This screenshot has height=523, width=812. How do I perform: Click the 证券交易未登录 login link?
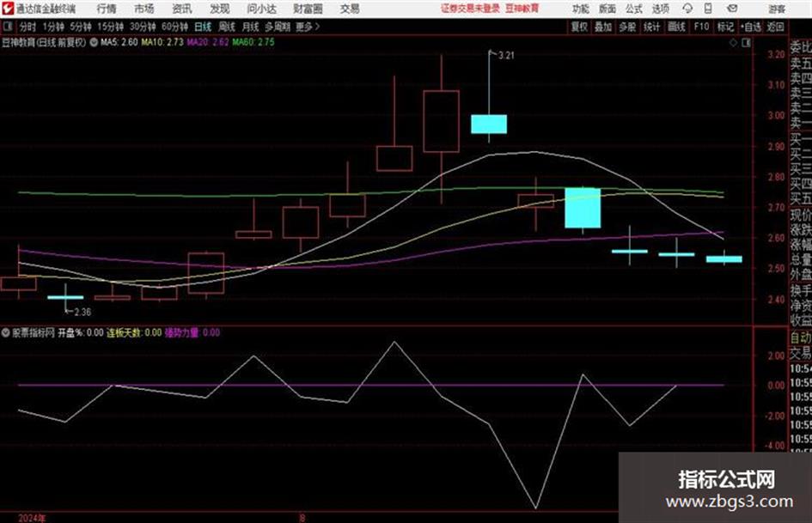pos(470,9)
